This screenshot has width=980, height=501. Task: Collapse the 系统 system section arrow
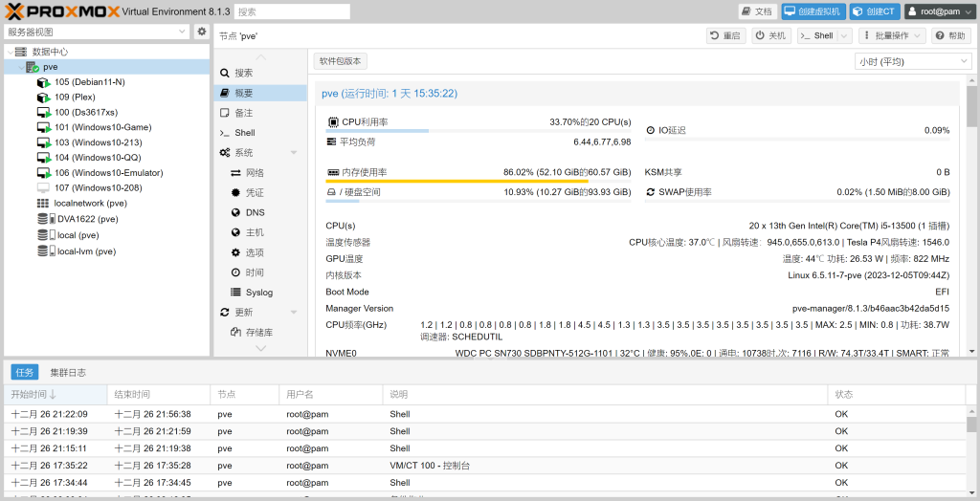tap(294, 153)
